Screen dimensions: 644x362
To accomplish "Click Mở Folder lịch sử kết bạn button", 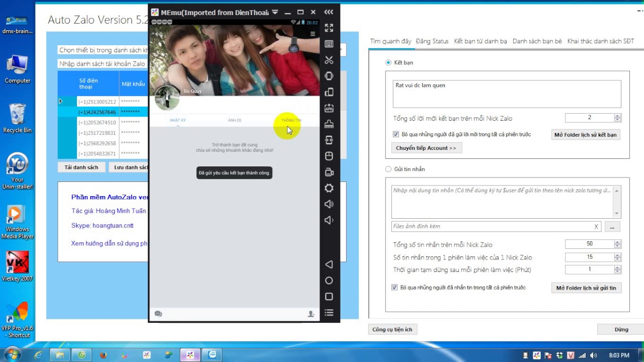I will point(585,135).
